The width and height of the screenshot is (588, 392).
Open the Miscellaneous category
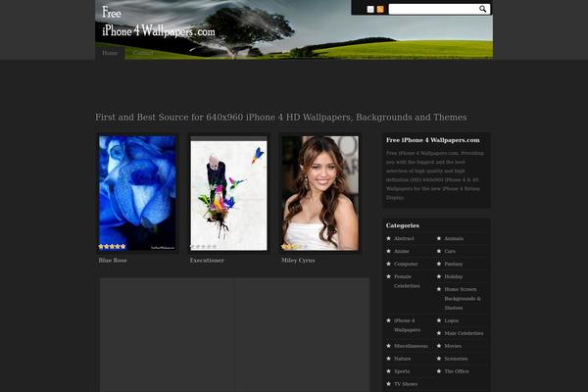coord(411,346)
